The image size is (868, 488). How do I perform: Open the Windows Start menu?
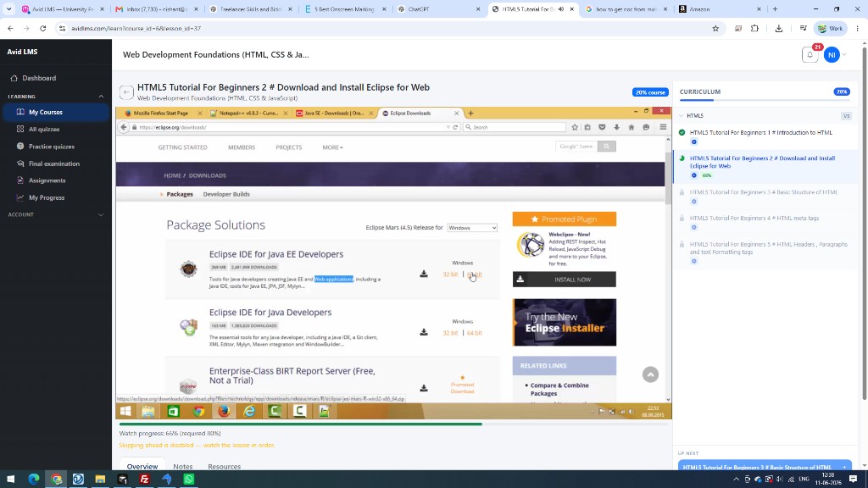pyautogui.click(x=10, y=480)
